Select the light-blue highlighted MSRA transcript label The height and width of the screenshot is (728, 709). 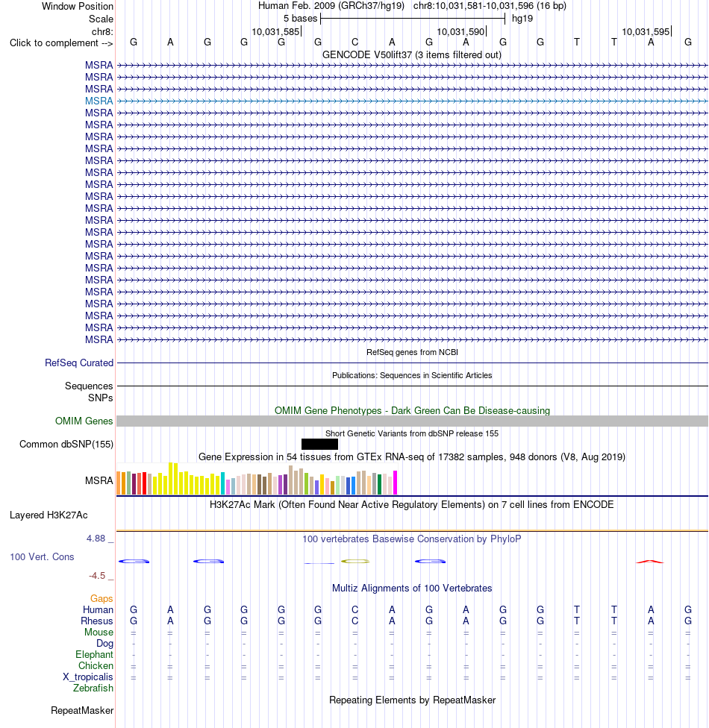pos(99,101)
